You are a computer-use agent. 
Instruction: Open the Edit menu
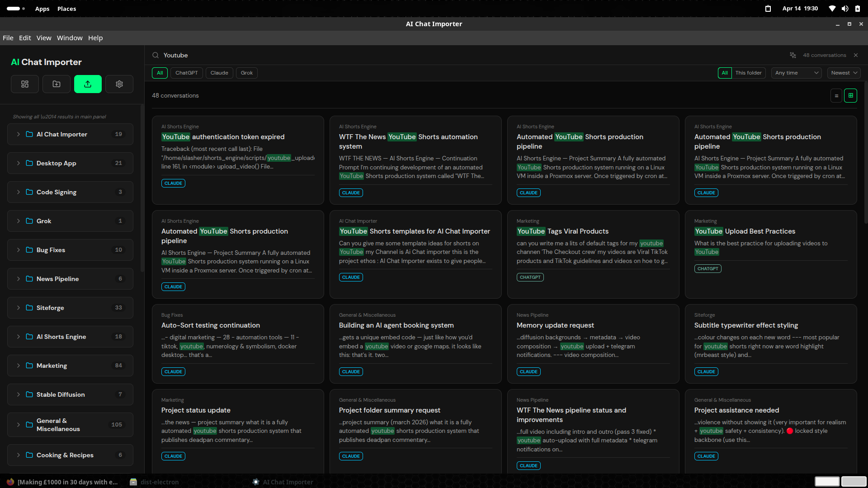25,38
